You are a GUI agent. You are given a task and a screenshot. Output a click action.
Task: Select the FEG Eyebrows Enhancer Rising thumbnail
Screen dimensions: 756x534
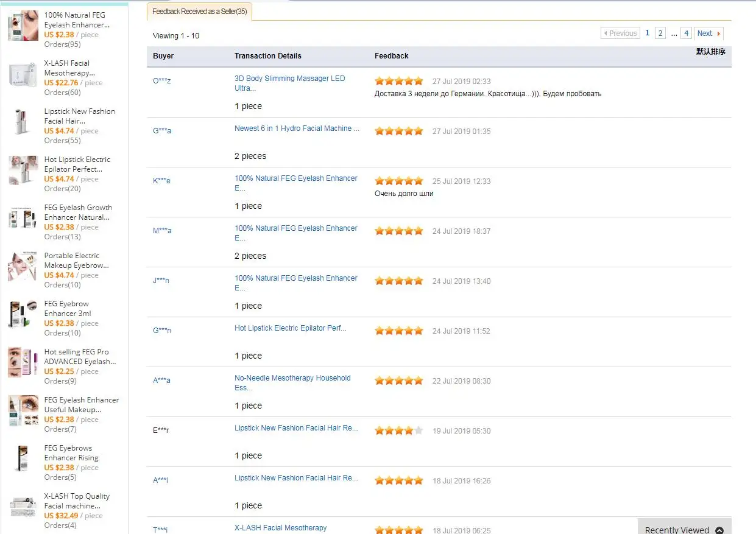pos(23,458)
